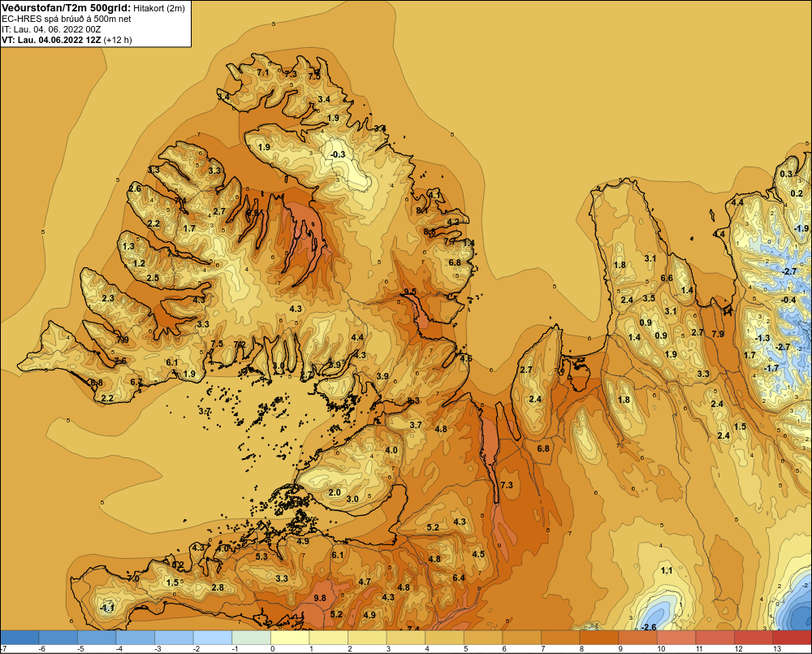This screenshot has width=812, height=654.
Task: Click the legend swatch between 9 and 10
Action: pyautogui.click(x=638, y=637)
